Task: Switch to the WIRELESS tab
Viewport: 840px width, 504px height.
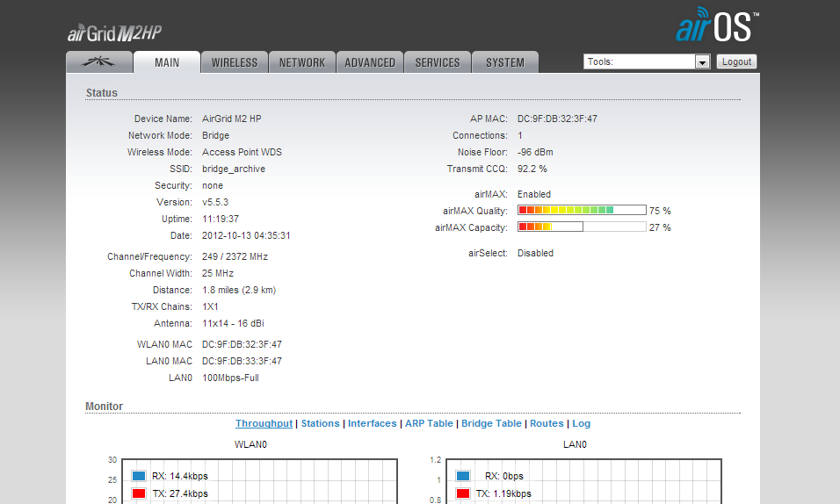Action: tap(234, 62)
